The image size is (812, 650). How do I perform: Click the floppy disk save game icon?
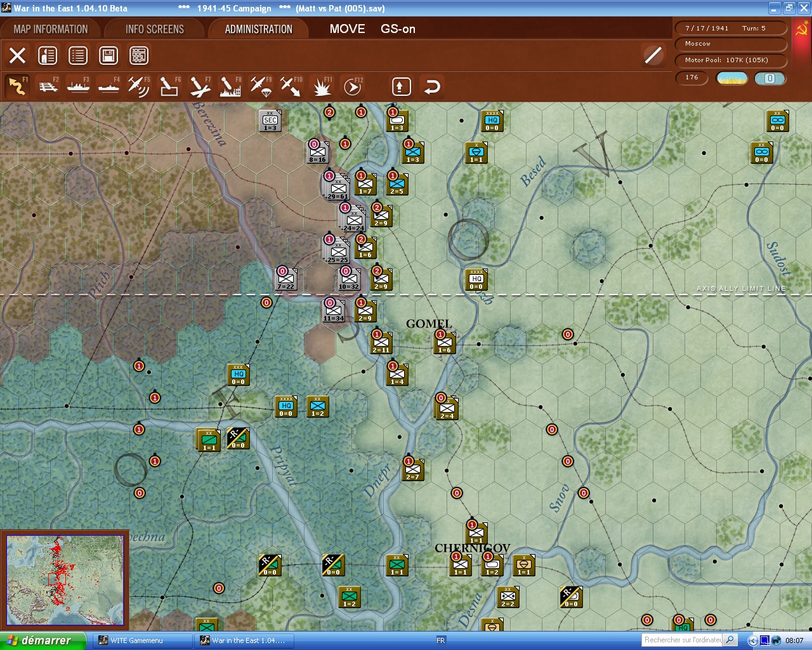[x=108, y=55]
